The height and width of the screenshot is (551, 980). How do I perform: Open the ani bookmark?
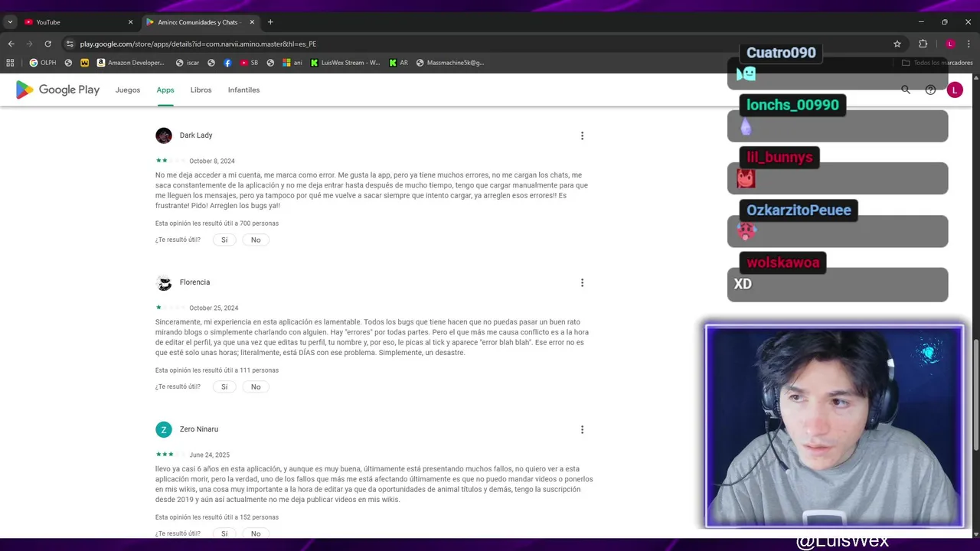[x=292, y=63]
